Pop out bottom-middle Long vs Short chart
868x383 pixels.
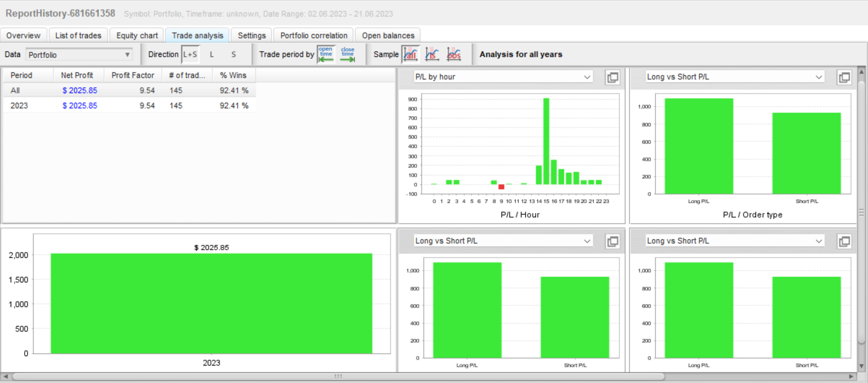(x=613, y=241)
